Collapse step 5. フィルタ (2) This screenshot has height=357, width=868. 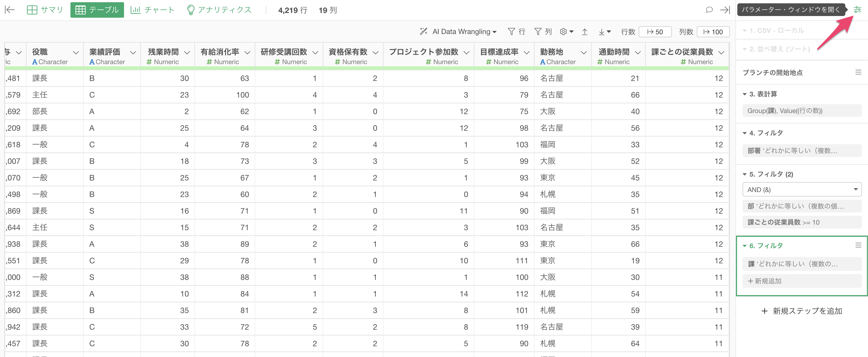pos(744,174)
